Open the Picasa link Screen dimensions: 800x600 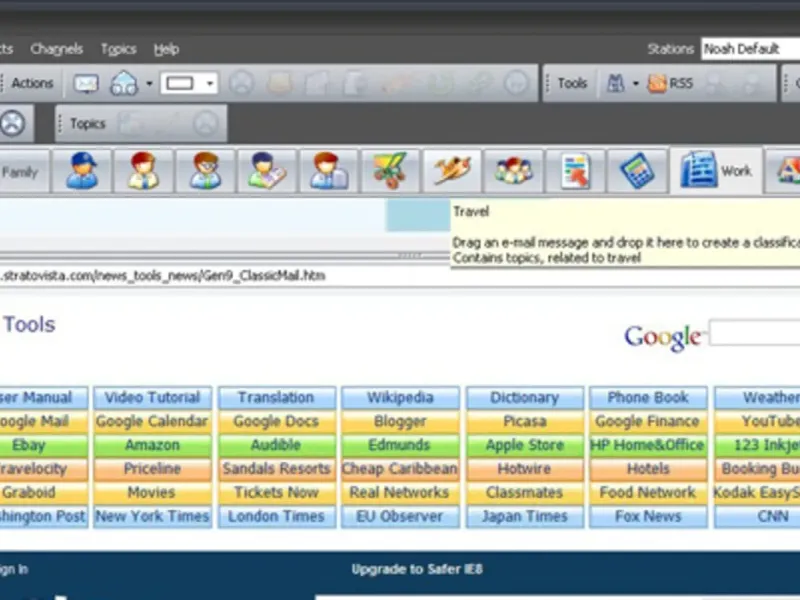click(524, 421)
